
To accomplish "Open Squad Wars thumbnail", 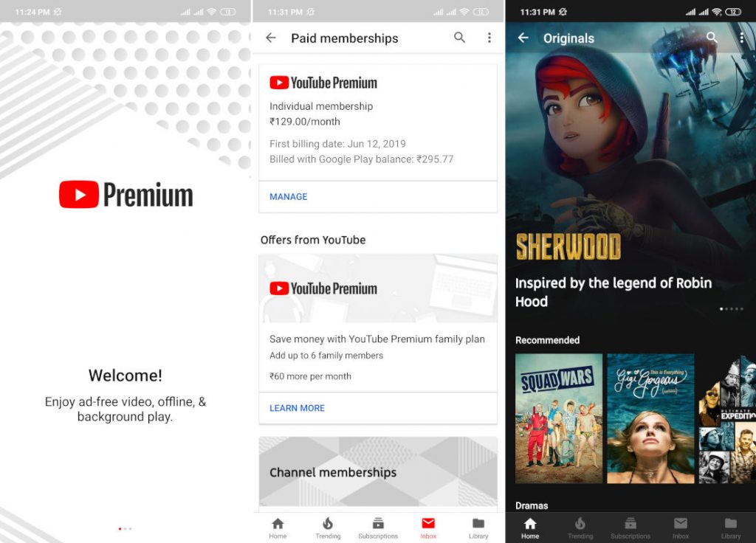I will point(559,418).
